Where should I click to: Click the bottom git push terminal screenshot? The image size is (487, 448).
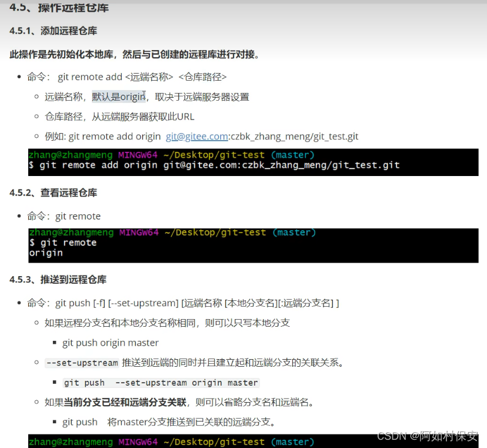click(x=253, y=442)
